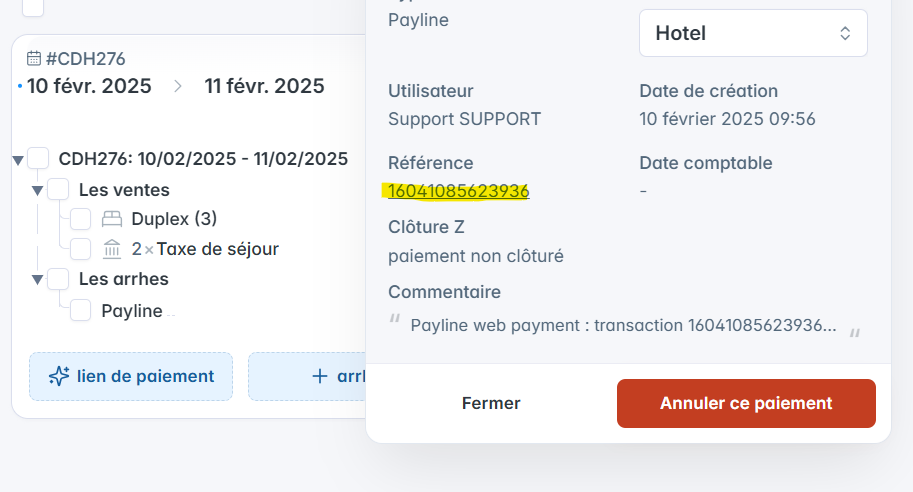
Task: Open reference link 16041085623936
Action: click(459, 191)
